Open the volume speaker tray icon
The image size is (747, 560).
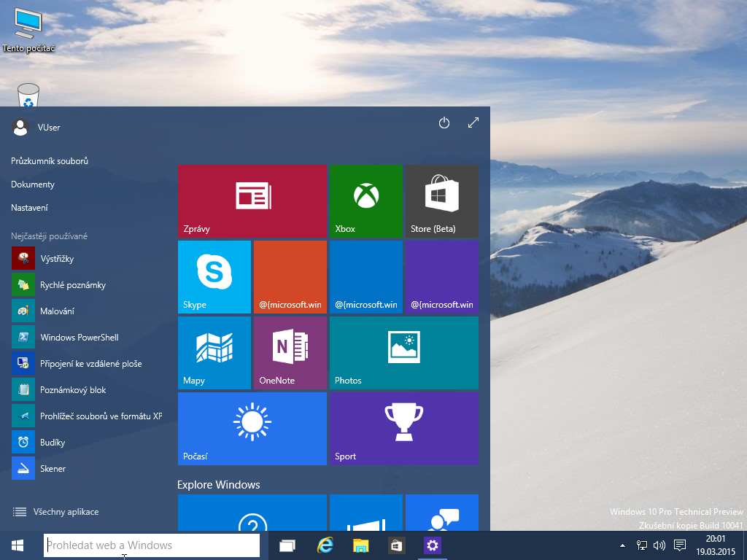click(659, 545)
